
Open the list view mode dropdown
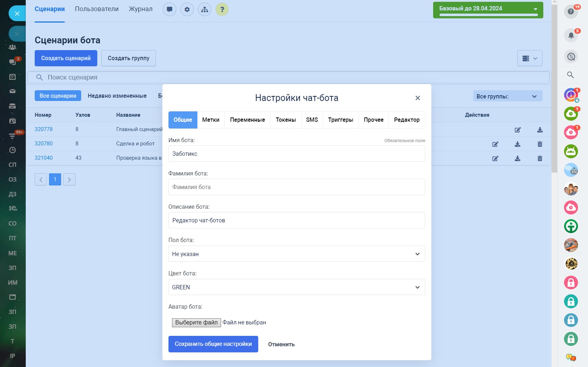click(529, 58)
